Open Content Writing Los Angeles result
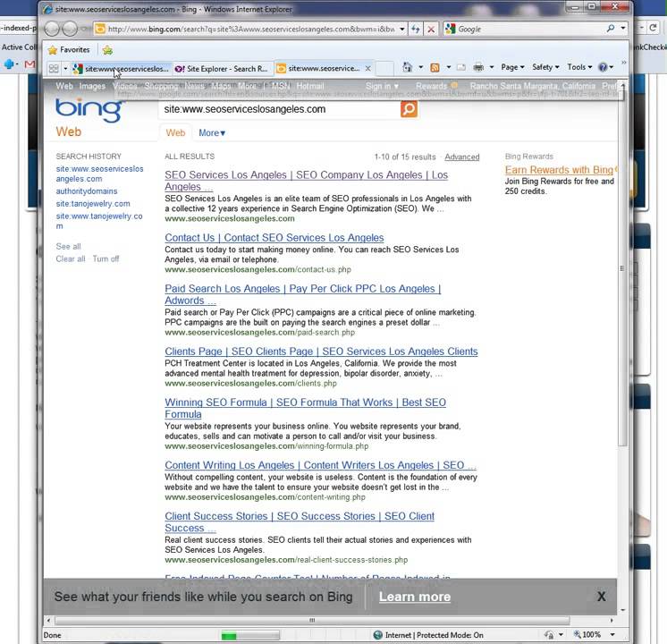667x644 pixels. point(320,465)
